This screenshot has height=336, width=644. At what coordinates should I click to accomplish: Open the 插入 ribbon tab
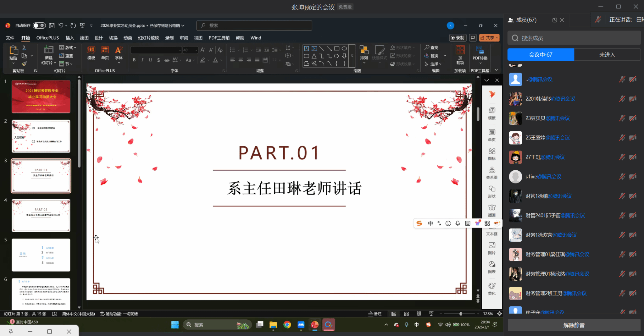(69, 38)
